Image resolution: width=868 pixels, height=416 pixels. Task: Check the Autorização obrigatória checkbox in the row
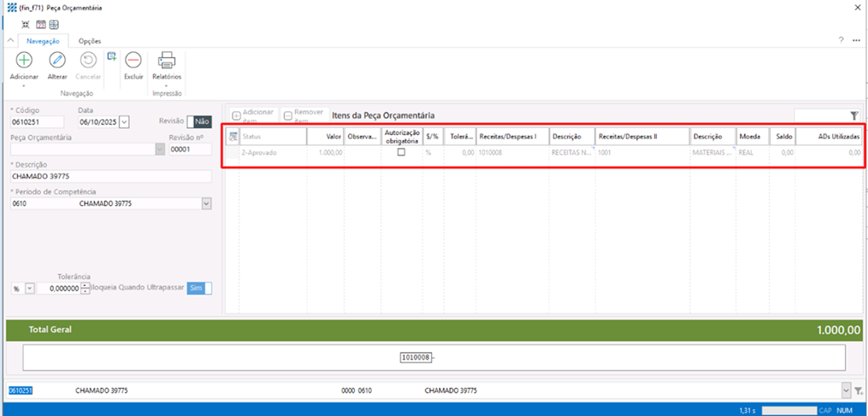click(401, 152)
